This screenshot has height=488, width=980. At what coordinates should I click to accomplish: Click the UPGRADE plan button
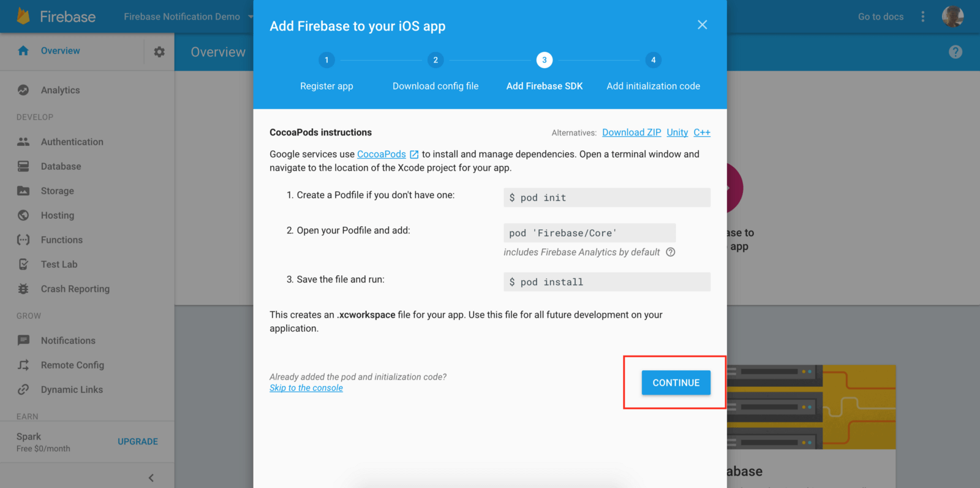click(x=138, y=441)
